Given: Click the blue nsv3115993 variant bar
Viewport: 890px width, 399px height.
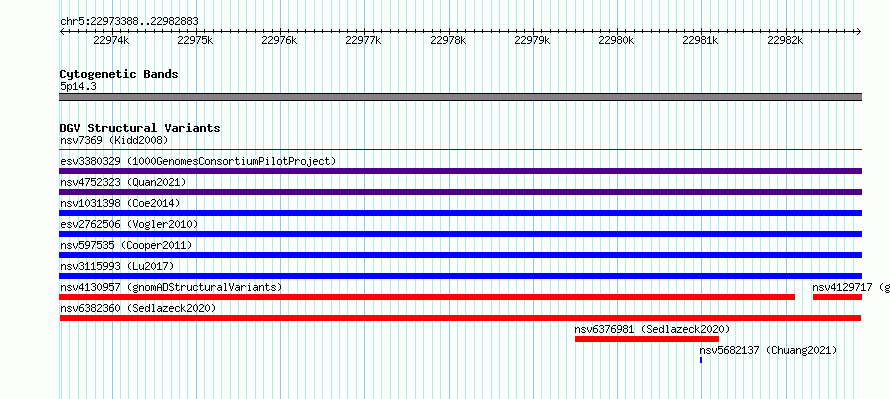Looking at the screenshot, I should 461,276.
